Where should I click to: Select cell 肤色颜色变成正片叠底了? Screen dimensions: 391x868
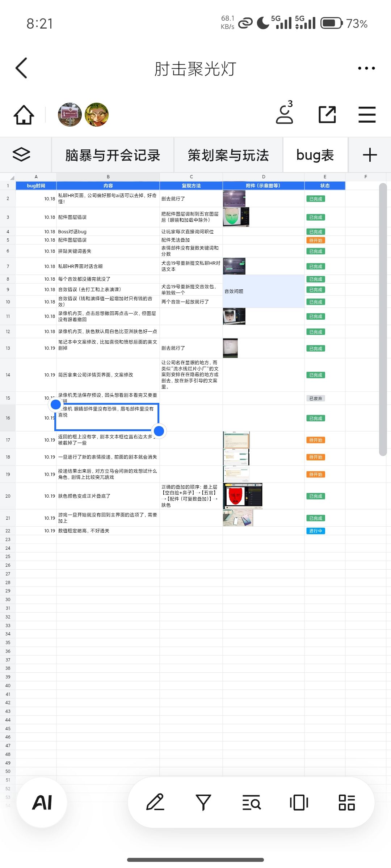tap(108, 496)
